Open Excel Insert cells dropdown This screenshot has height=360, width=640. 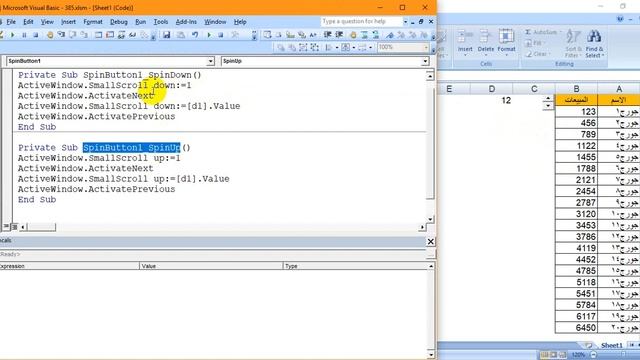coord(465,55)
